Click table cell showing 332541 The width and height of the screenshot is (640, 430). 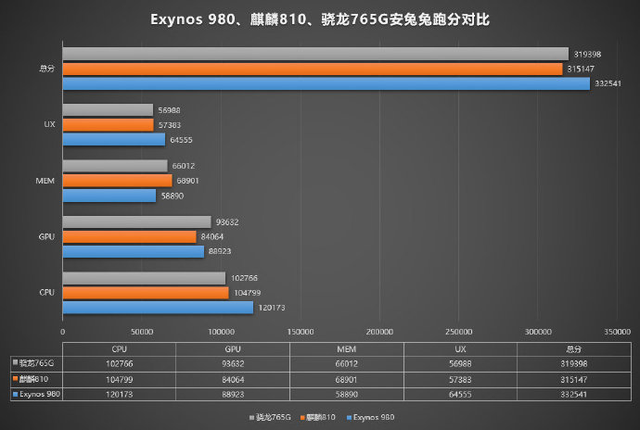click(574, 394)
